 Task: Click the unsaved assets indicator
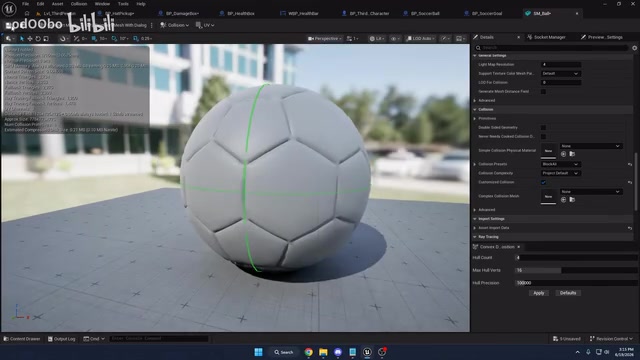coord(567,339)
